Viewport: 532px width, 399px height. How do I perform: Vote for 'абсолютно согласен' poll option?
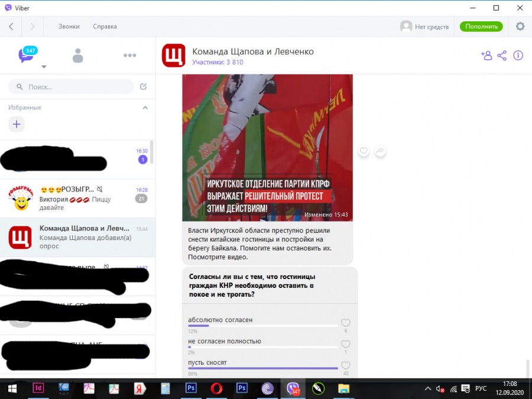coord(346,323)
